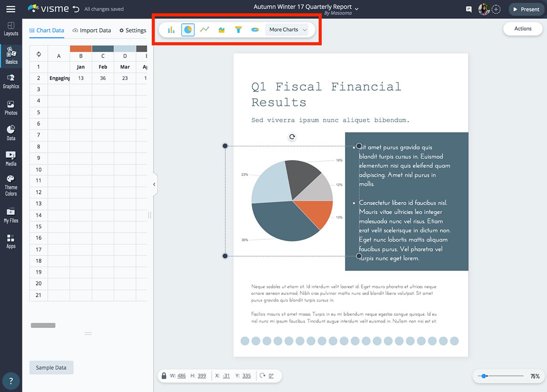This screenshot has height=392, width=547.
Task: Open the chart Settings tab
Action: [x=133, y=31]
